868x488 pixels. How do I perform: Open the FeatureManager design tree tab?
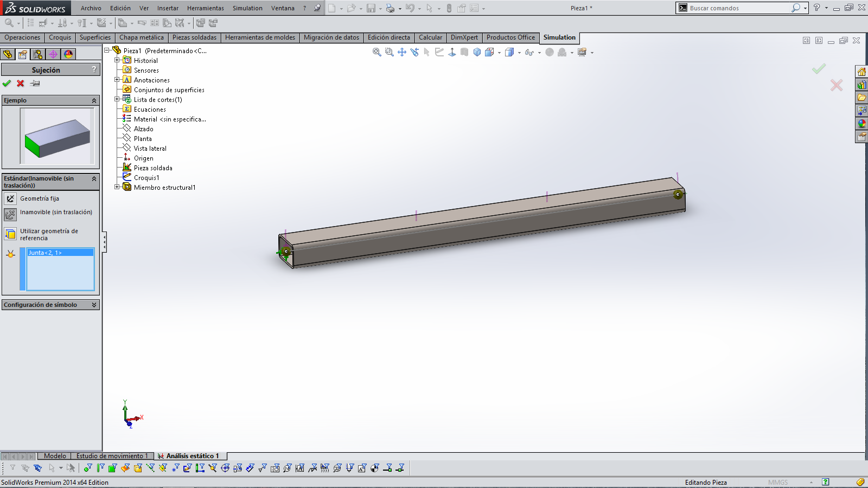pyautogui.click(x=8, y=54)
